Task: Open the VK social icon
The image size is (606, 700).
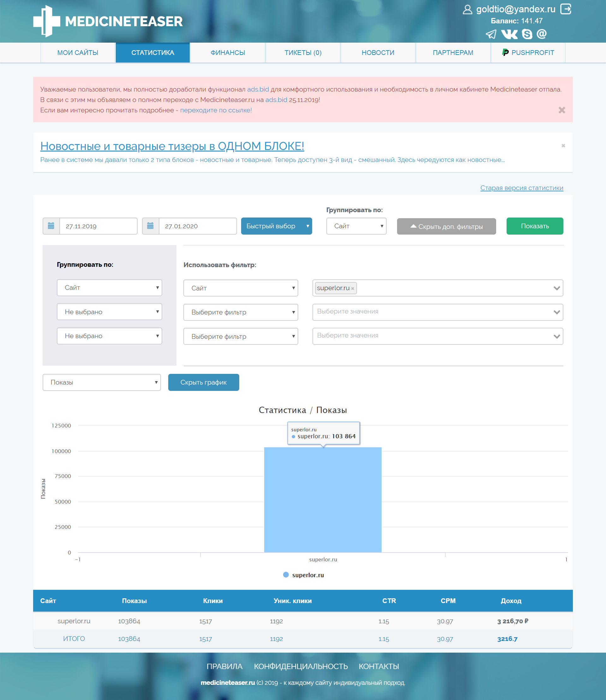Action: pyautogui.click(x=509, y=34)
